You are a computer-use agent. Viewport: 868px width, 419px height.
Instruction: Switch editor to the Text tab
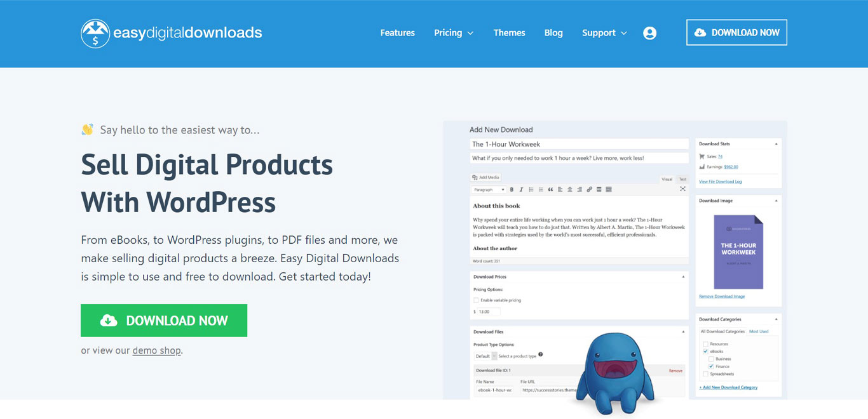pos(682,179)
